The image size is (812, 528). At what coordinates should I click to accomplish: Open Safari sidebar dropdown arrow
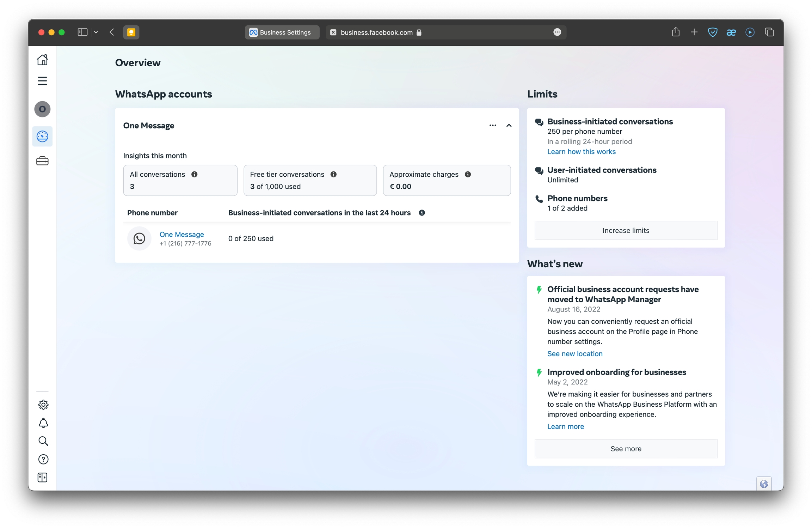click(96, 32)
